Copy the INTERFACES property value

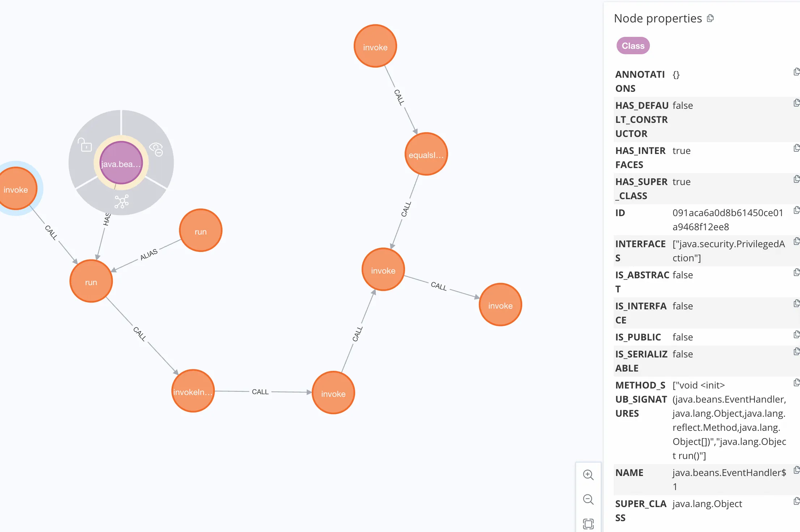click(796, 242)
